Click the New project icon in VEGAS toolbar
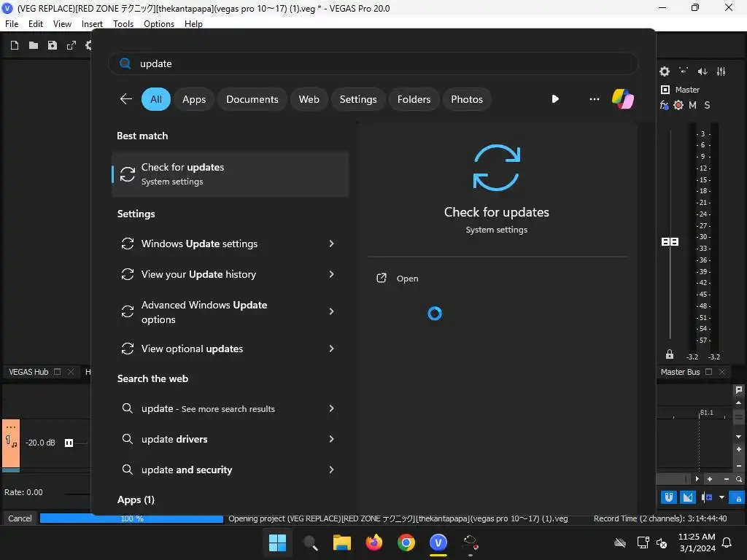 click(x=15, y=46)
